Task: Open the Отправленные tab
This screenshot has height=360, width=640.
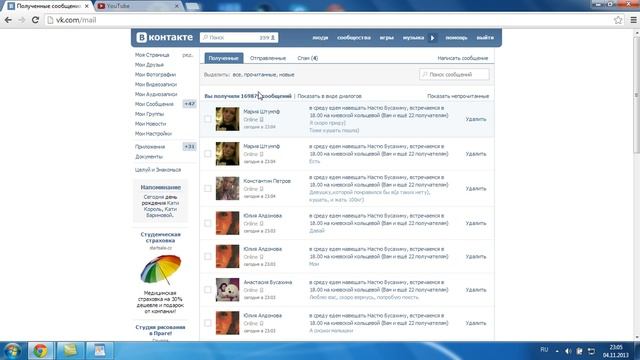Action: point(268,58)
